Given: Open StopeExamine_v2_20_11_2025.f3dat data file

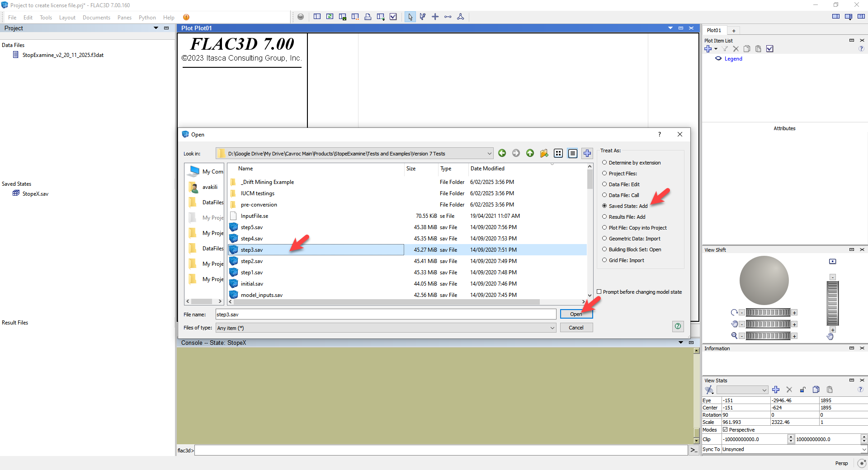Looking at the screenshot, I should coord(63,55).
